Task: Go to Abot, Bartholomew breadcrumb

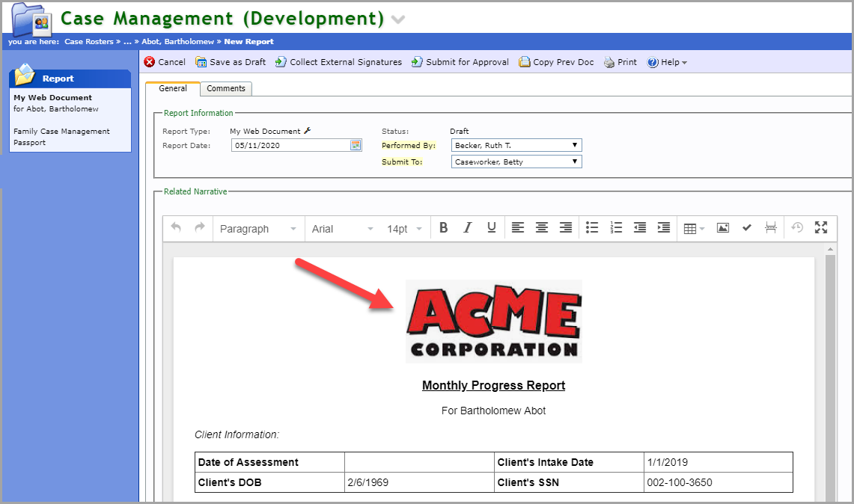Action: 177,41
